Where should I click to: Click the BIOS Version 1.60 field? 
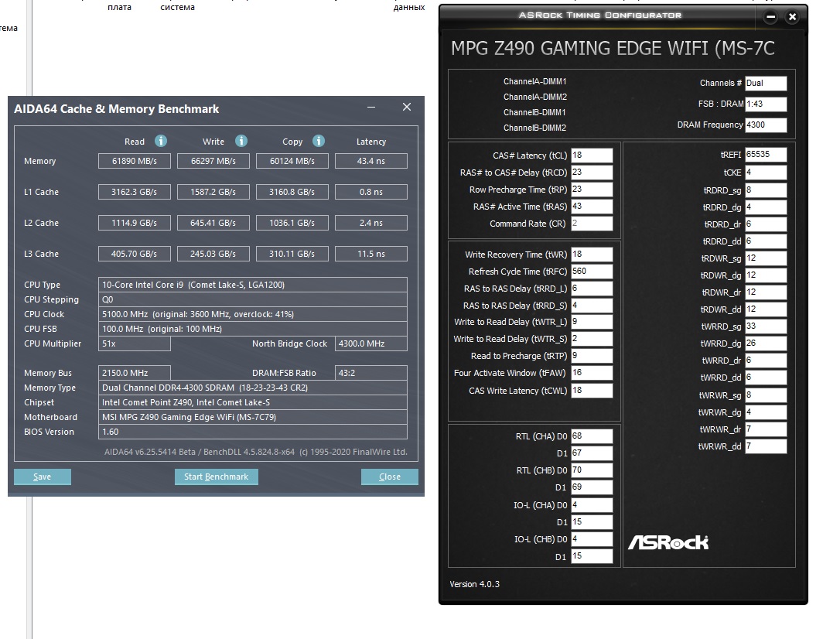253,432
